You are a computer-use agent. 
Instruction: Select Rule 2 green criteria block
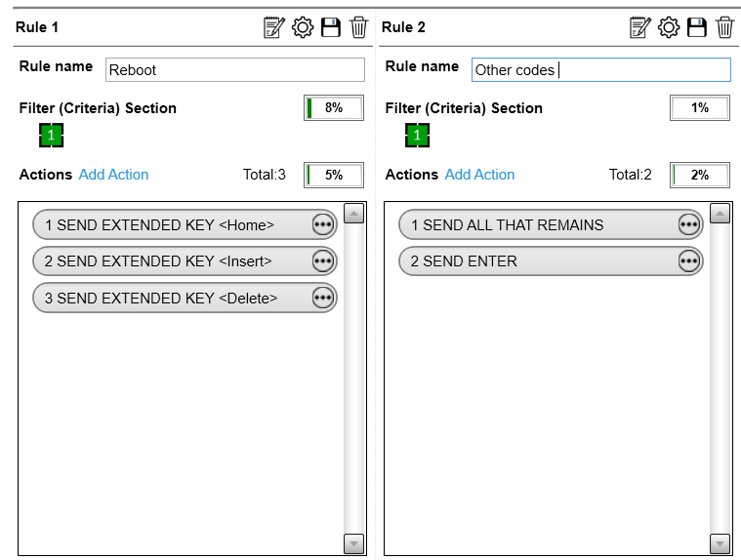418,136
